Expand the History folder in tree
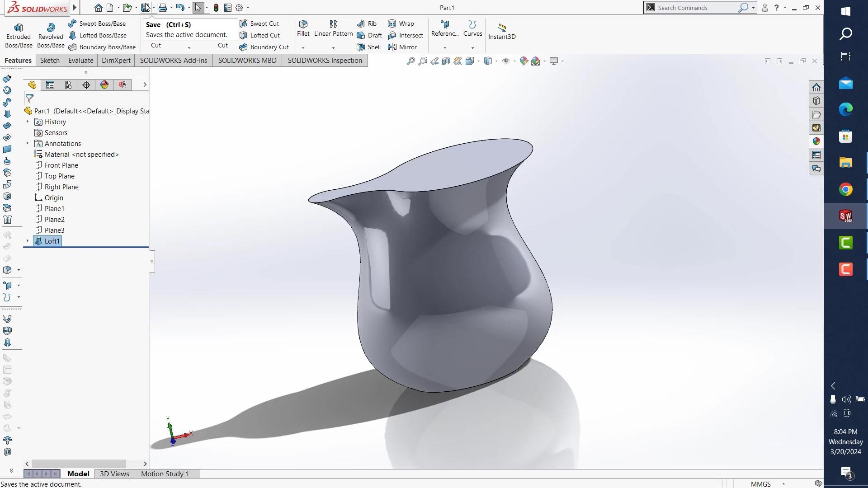This screenshot has width=868, height=488. point(28,122)
